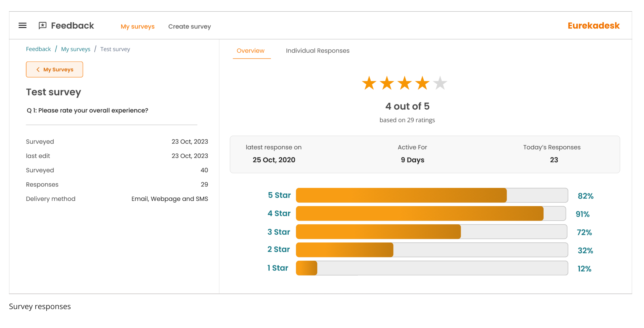Switch to Individual Responses tab
Image resolution: width=644 pixels, height=328 pixels.
pos(318,51)
